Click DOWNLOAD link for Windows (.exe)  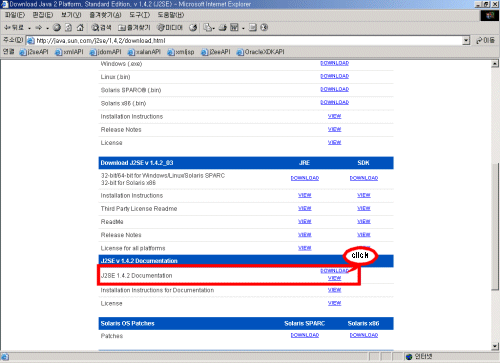tap(334, 63)
